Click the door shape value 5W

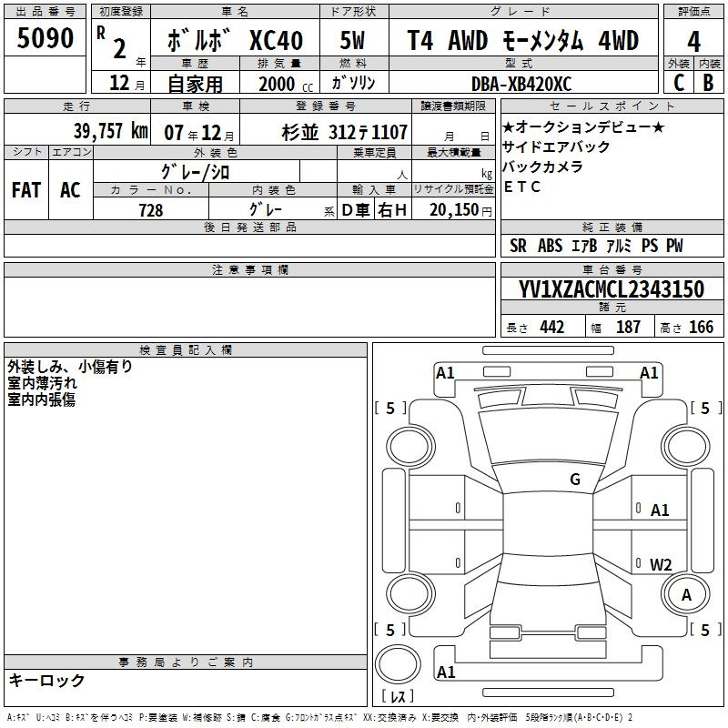(x=353, y=40)
